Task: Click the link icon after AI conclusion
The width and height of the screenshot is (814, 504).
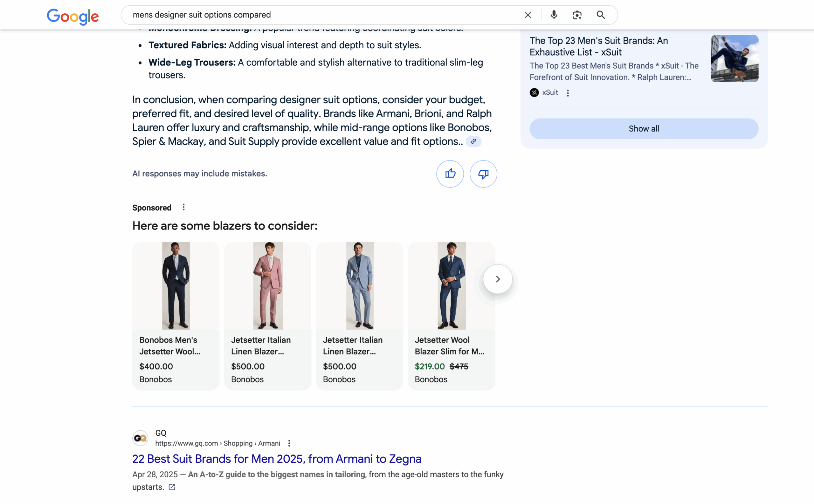Action: point(473,141)
